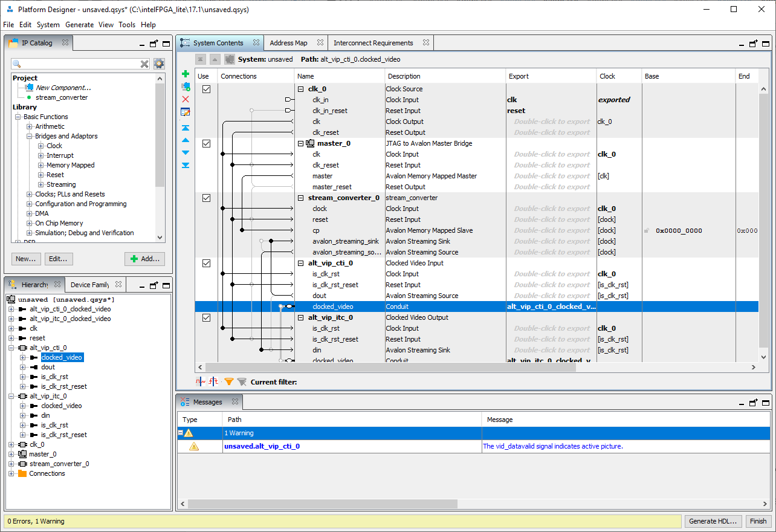
Task: Click the Generate HDL... button
Action: [x=713, y=521]
